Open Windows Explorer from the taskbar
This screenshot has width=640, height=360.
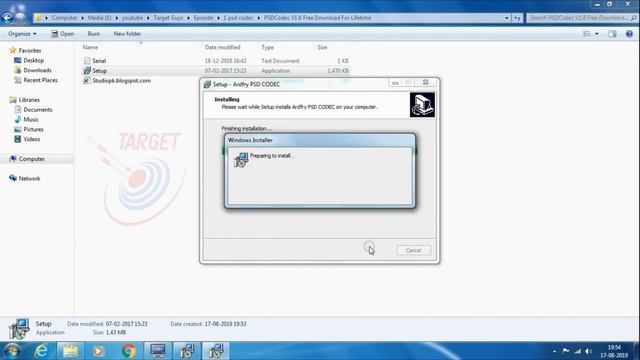pyautogui.click(x=70, y=351)
